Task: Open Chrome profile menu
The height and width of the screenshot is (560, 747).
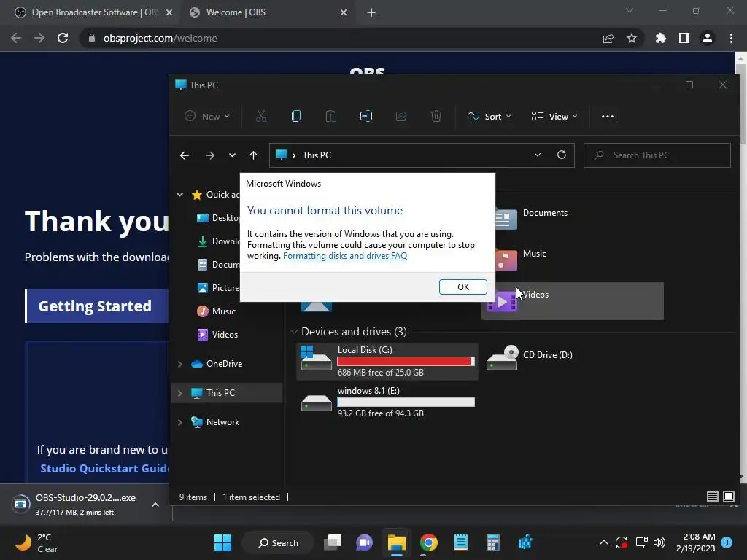Action: (x=708, y=38)
